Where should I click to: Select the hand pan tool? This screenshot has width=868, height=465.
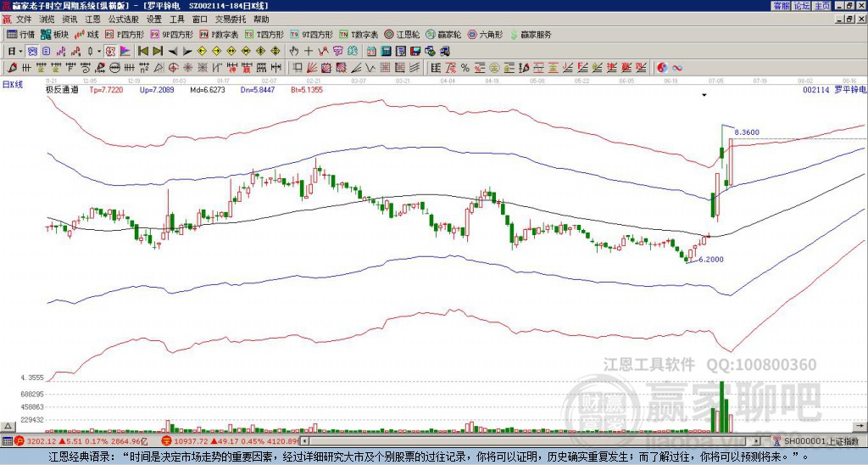coord(293,52)
